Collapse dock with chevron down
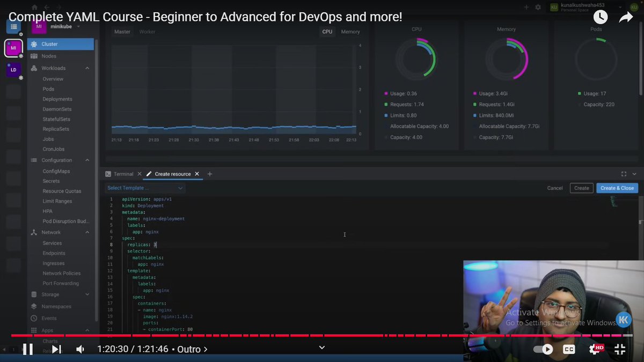 pyautogui.click(x=634, y=174)
